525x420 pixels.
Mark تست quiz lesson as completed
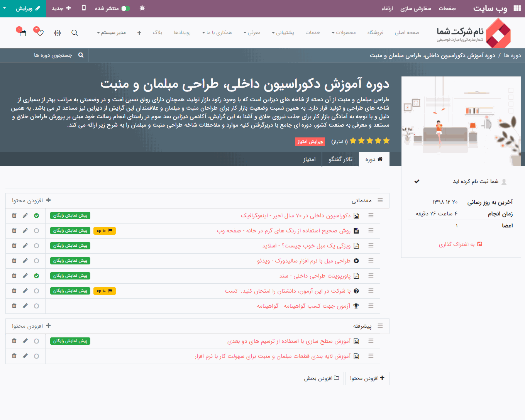pyautogui.click(x=36, y=291)
